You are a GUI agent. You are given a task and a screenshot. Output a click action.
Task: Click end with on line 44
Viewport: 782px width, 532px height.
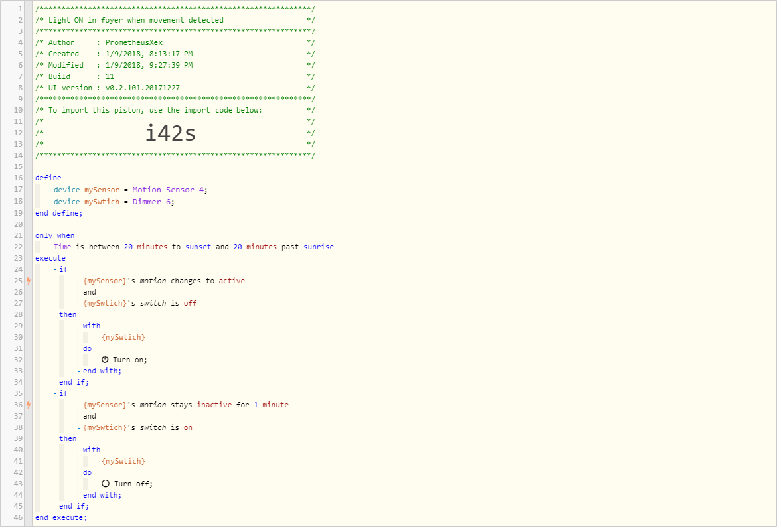coord(102,495)
